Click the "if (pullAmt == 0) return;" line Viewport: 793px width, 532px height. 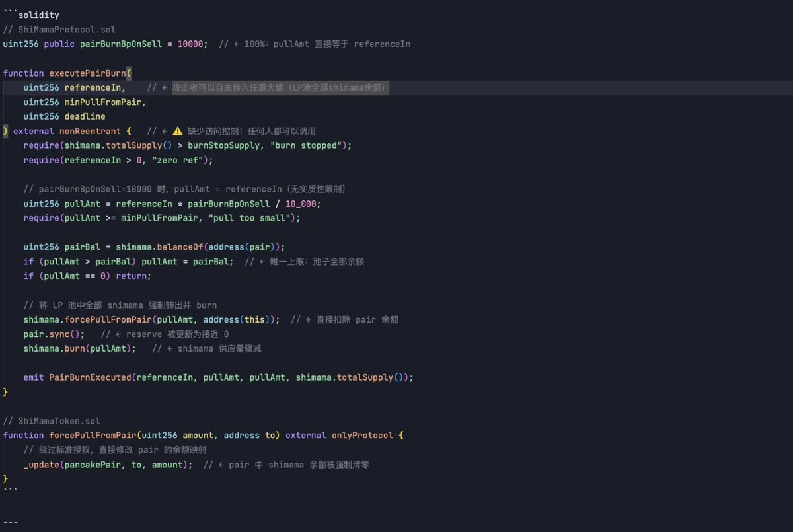pos(87,276)
